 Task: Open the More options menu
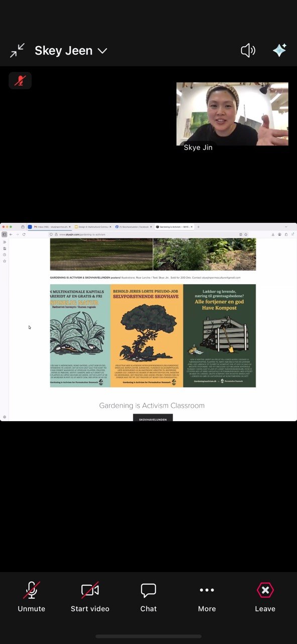click(207, 597)
